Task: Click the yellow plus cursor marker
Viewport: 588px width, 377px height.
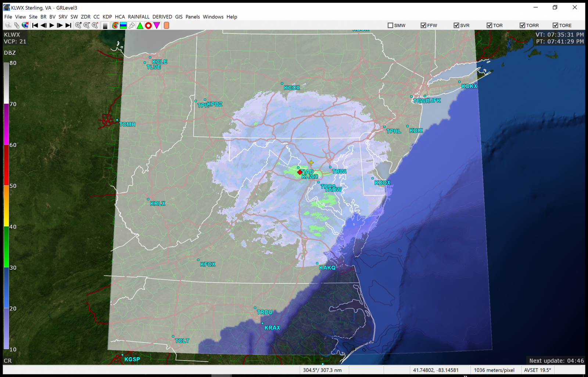Action: [311, 162]
